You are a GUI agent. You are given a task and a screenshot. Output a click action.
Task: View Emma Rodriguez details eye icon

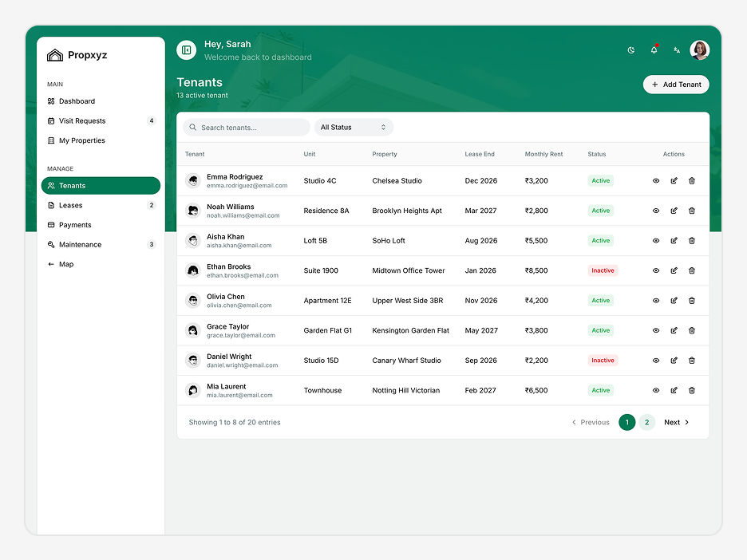[656, 180]
